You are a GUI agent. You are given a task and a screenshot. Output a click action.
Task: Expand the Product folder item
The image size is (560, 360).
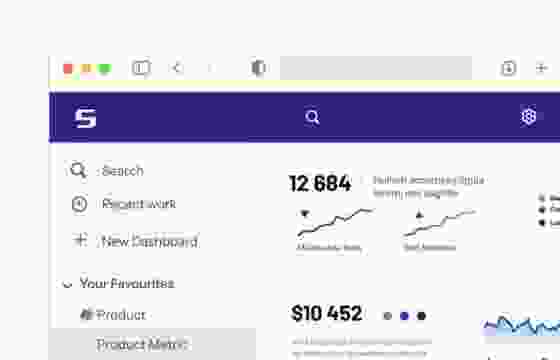point(112,315)
